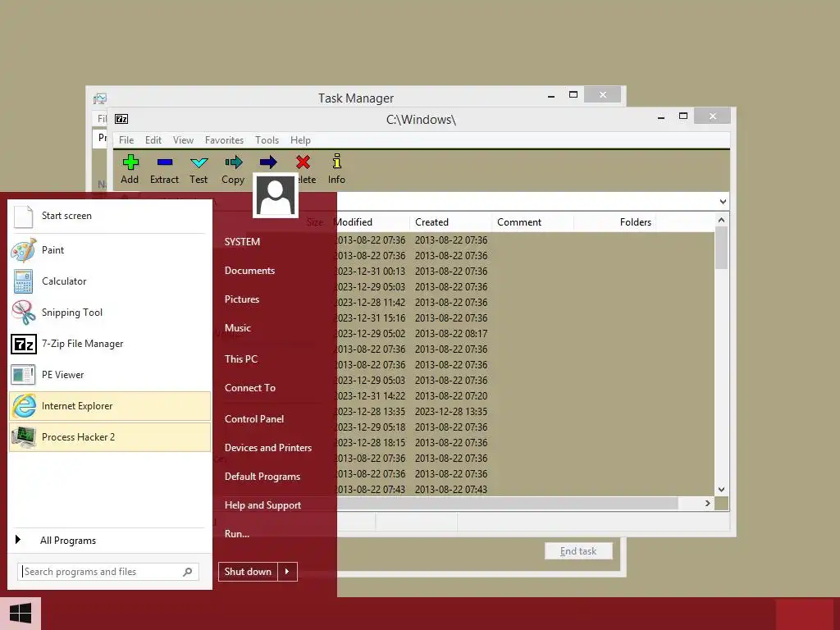This screenshot has width=840, height=630.
Task: Expand the address bar dropdown arrow
Action: click(x=723, y=202)
